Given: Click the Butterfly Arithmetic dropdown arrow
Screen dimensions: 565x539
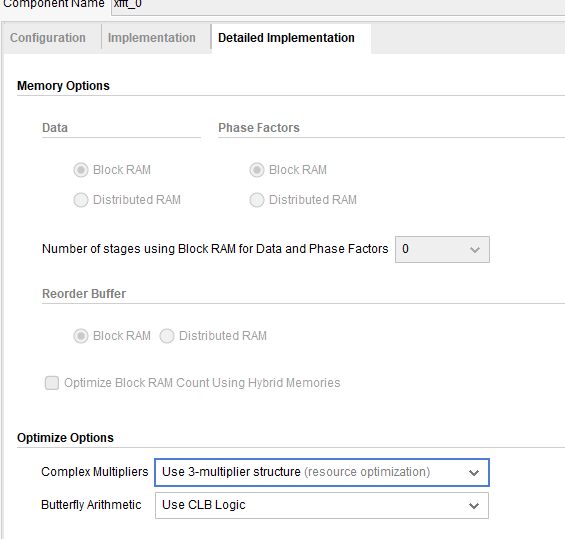Looking at the screenshot, I should click(x=474, y=506).
